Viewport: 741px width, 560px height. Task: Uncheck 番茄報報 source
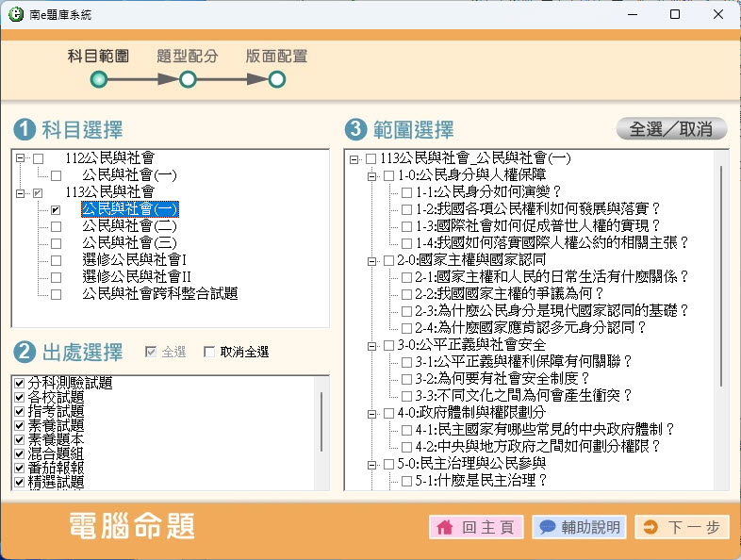tap(20, 468)
